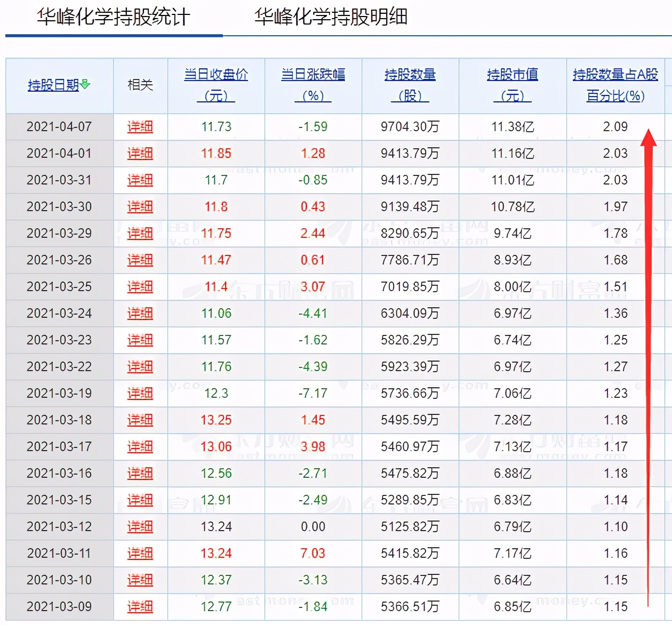Image resolution: width=672 pixels, height=625 pixels.
Task: Open 详细 link for 2021-03-10
Action: pyautogui.click(x=140, y=580)
